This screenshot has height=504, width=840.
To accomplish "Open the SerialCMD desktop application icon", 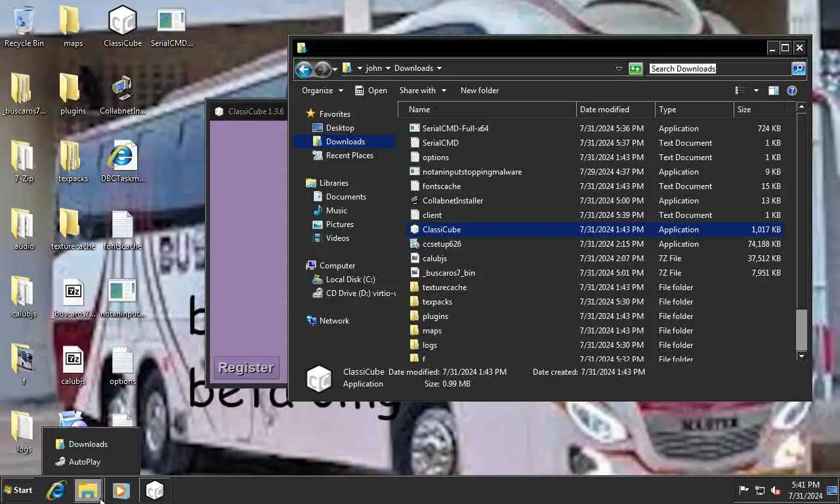I will (x=171, y=26).
